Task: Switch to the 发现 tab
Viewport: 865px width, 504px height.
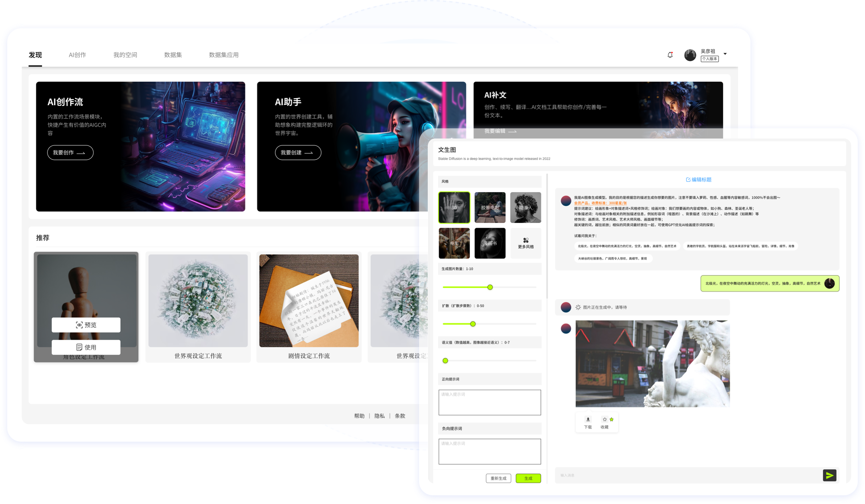Action: 35,55
